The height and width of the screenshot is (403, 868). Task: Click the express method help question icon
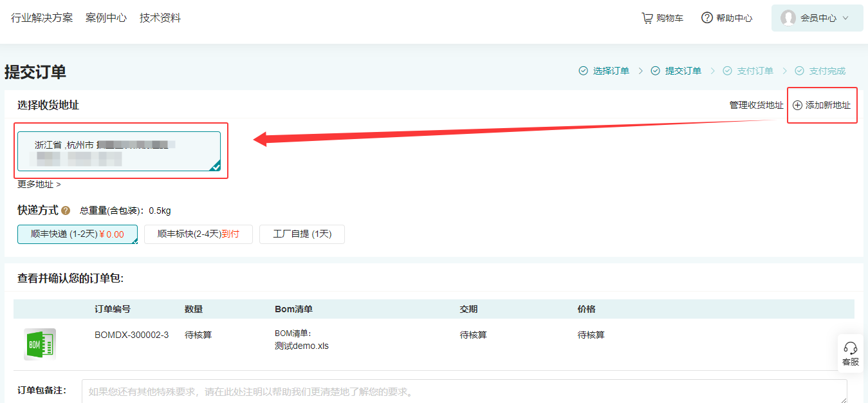point(66,211)
